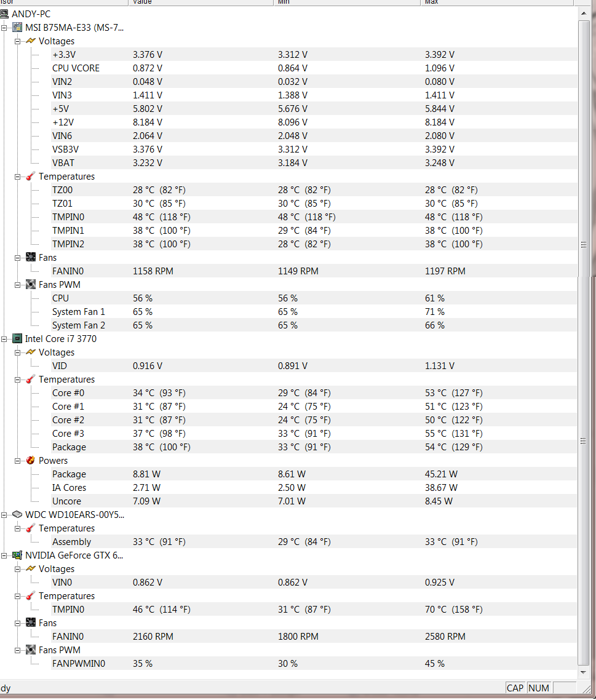Click the NVIDIA Temperatures thermometer icon
596x700 pixels.
(30, 595)
